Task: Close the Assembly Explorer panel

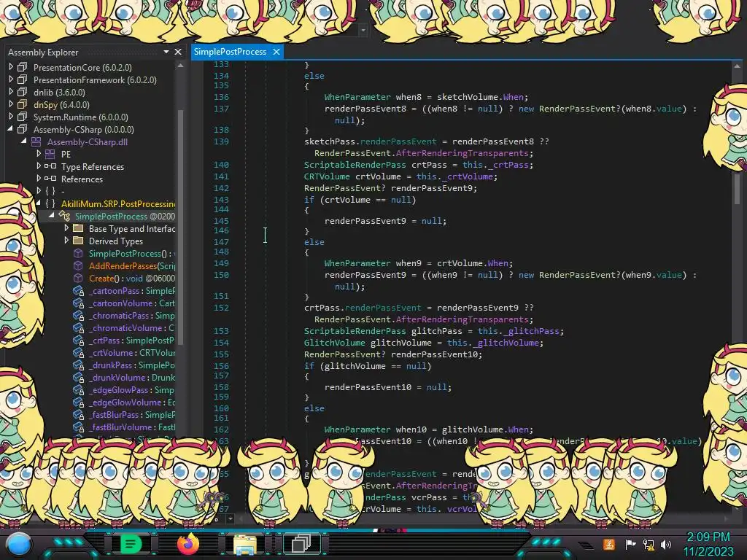Action: [x=178, y=52]
